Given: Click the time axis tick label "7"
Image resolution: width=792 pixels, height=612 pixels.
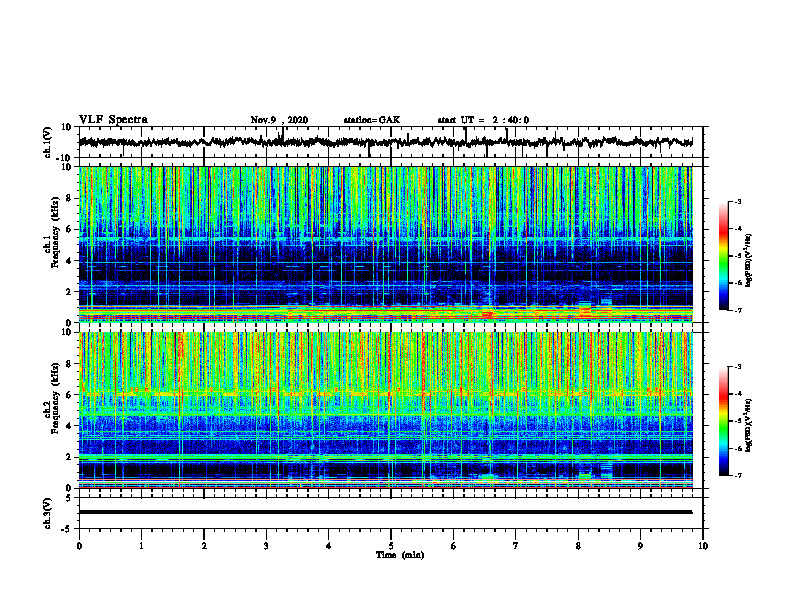Looking at the screenshot, I should [x=516, y=546].
